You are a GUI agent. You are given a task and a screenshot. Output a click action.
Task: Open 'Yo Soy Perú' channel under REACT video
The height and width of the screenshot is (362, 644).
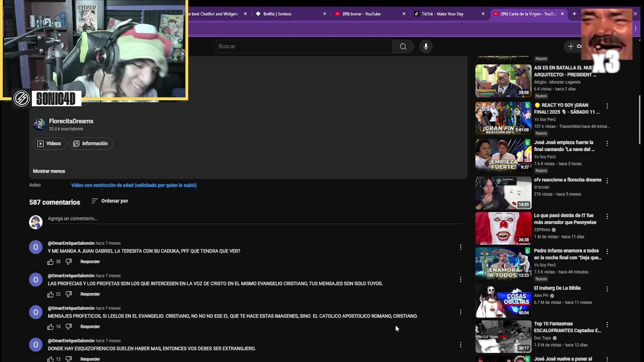(544, 120)
